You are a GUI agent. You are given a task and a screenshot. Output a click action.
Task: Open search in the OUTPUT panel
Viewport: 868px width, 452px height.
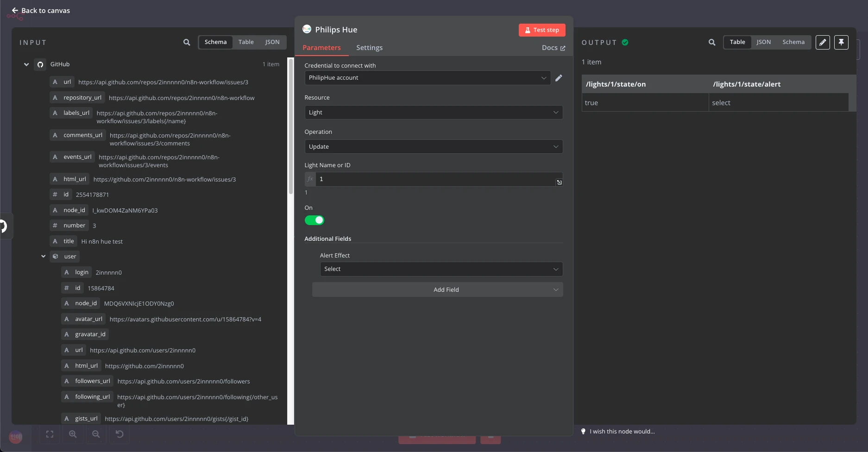click(712, 42)
